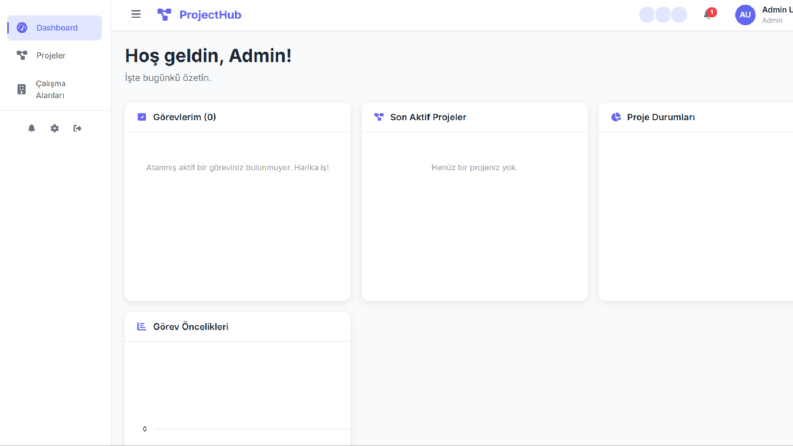Go to the ProjectHub home link

coord(199,15)
